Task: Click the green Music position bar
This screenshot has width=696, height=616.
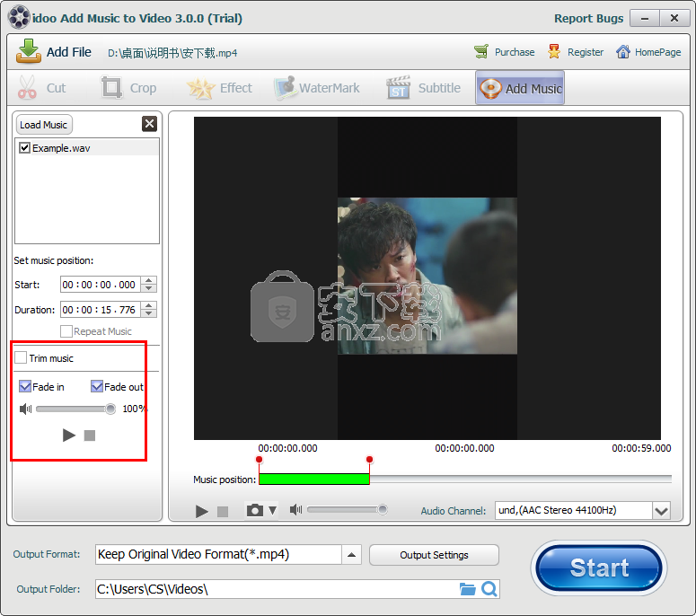Action: pyautogui.click(x=314, y=479)
